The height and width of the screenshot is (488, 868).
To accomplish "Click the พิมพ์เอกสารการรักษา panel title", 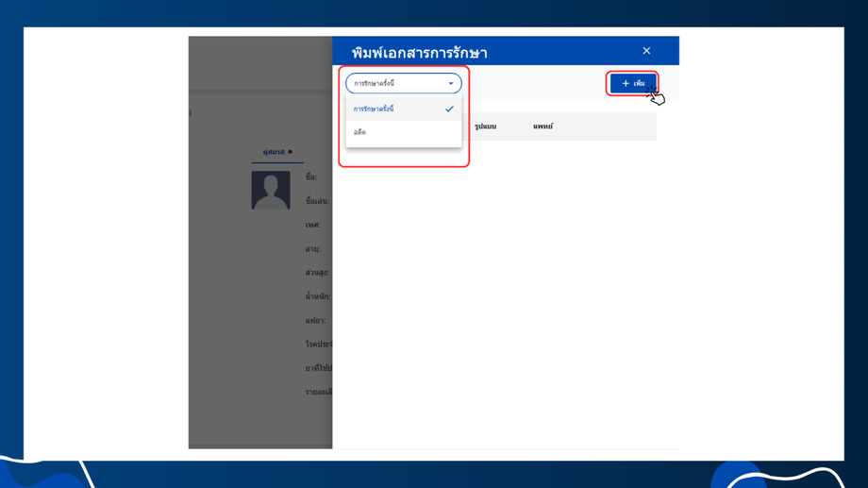I will 420,53.
